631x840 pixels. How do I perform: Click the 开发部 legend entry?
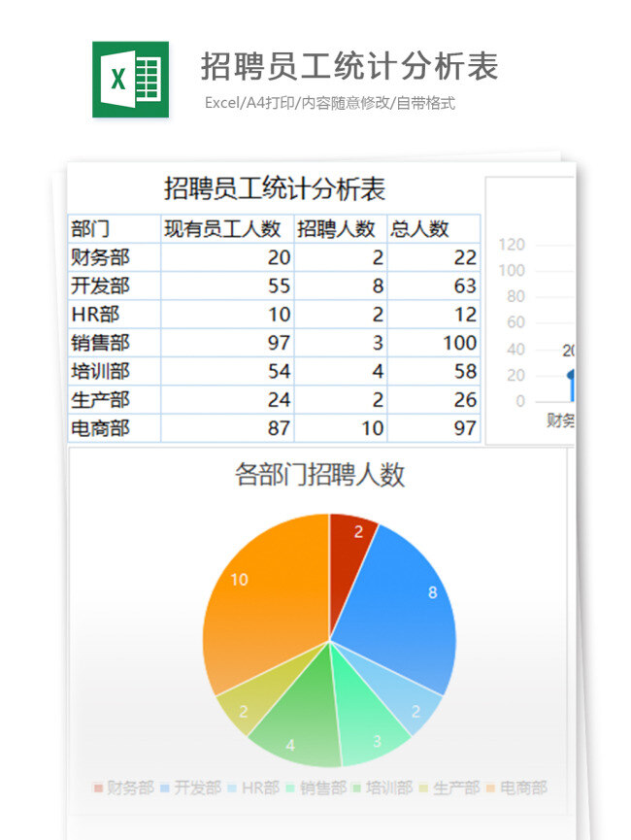(190, 788)
